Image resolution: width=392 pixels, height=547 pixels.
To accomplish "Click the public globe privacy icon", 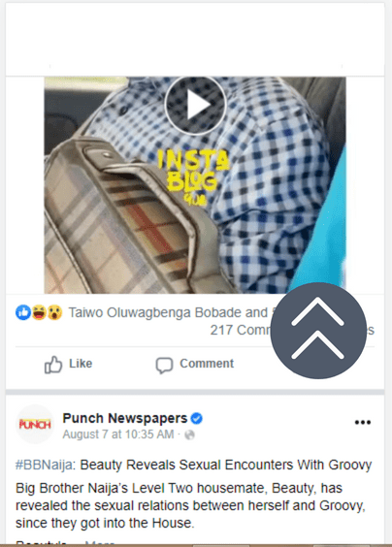I will click(x=189, y=435).
